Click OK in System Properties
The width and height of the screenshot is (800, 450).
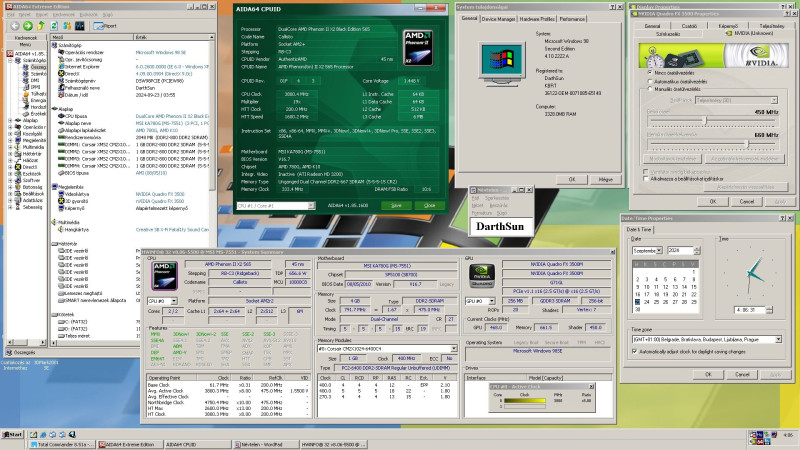pos(572,179)
